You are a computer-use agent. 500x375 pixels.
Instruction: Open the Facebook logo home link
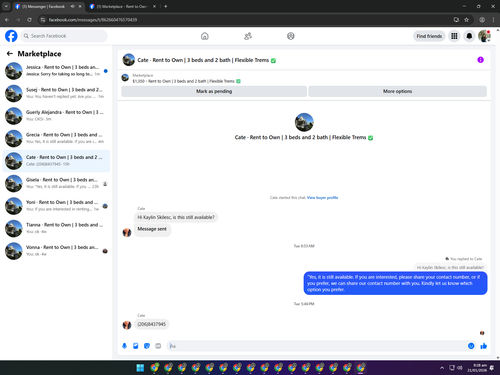coord(11,36)
